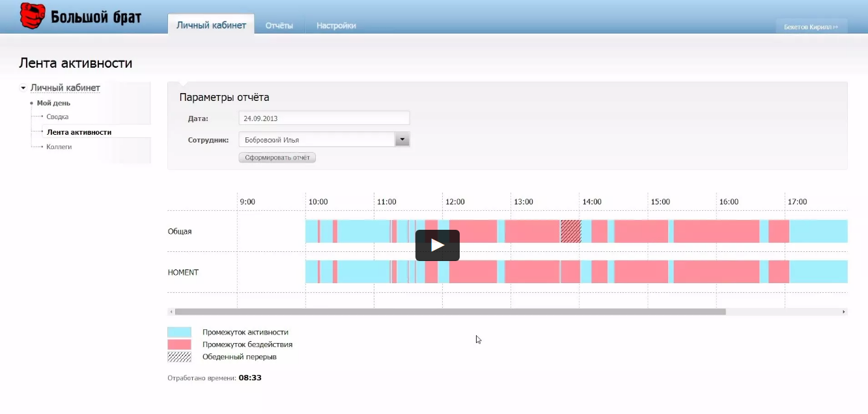Viewport: 868px width, 414px height.
Task: Click the Общая row label
Action: click(x=180, y=231)
